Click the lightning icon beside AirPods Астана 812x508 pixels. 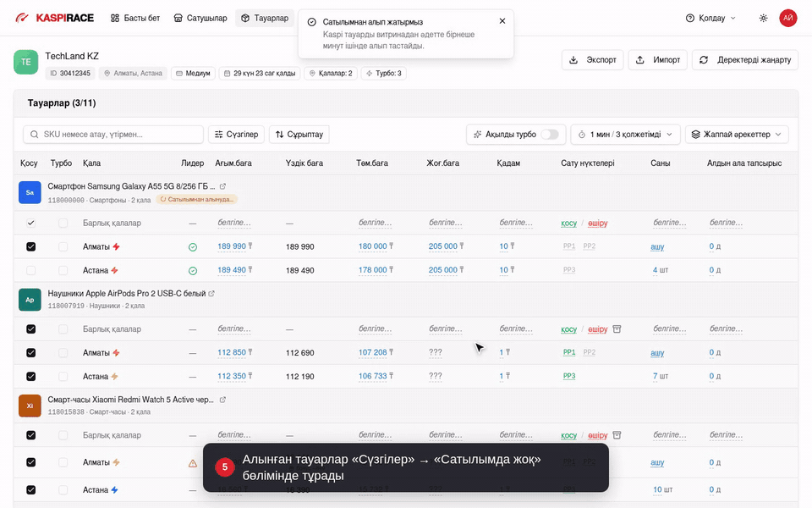[114, 376]
